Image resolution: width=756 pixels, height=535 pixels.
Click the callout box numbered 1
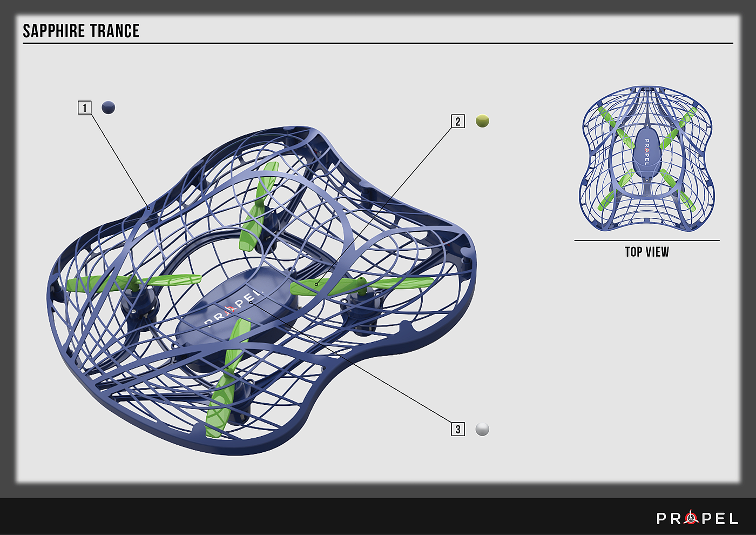coord(85,108)
